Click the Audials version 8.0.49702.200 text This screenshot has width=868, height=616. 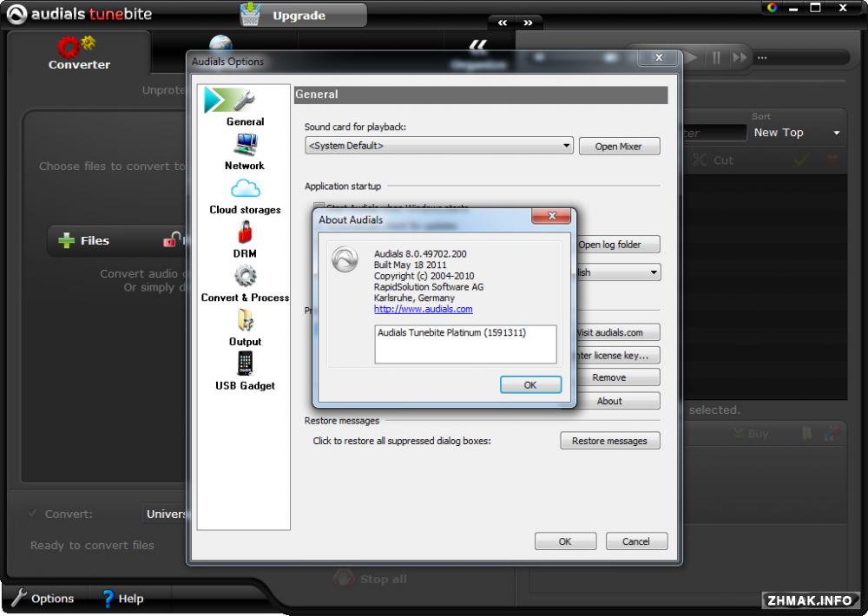click(x=420, y=253)
